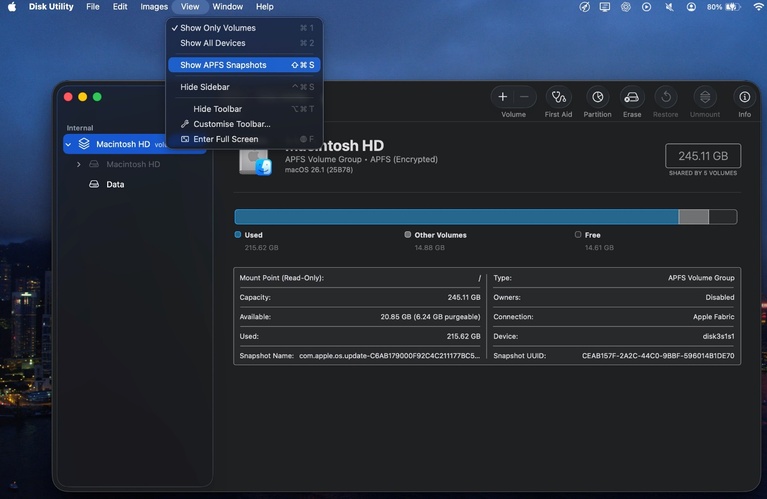Click the 245.11 GB capacity box

703,156
